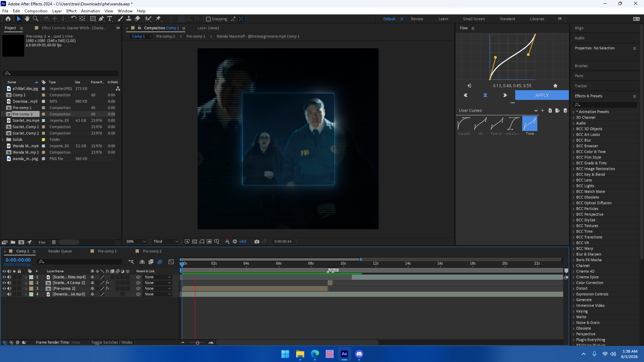Select the Hand tool in toolbar
Screen dimensions: 644x362
coord(27,19)
